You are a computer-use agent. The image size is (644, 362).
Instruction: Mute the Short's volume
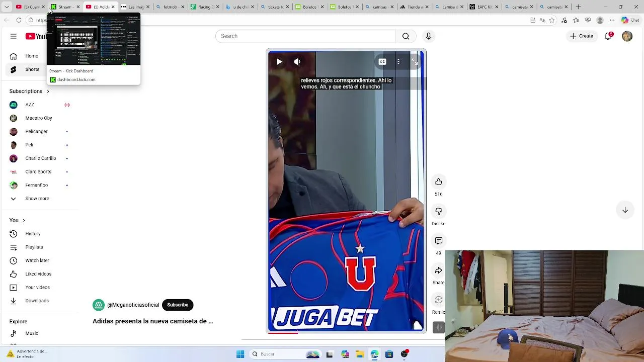coord(297,62)
